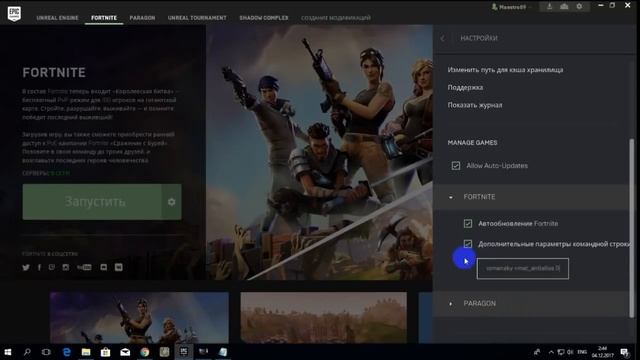
Task: Collapse the FORTNITE settings section
Action: click(x=531, y=197)
